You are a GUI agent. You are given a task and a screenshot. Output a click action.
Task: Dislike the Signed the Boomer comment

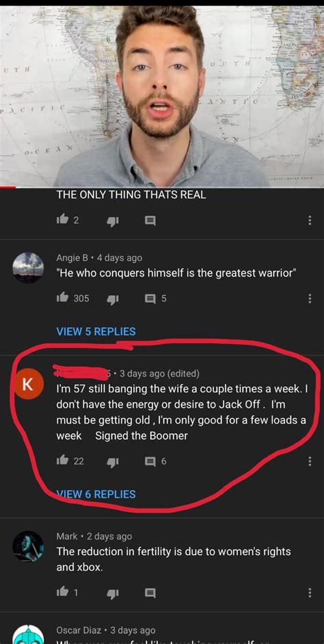pos(112,462)
